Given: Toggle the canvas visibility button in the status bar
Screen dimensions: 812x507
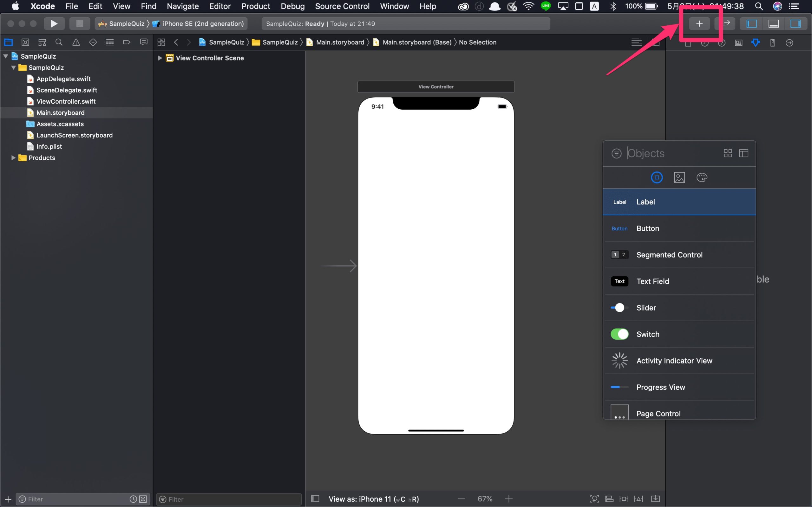Looking at the screenshot, I should (315, 499).
